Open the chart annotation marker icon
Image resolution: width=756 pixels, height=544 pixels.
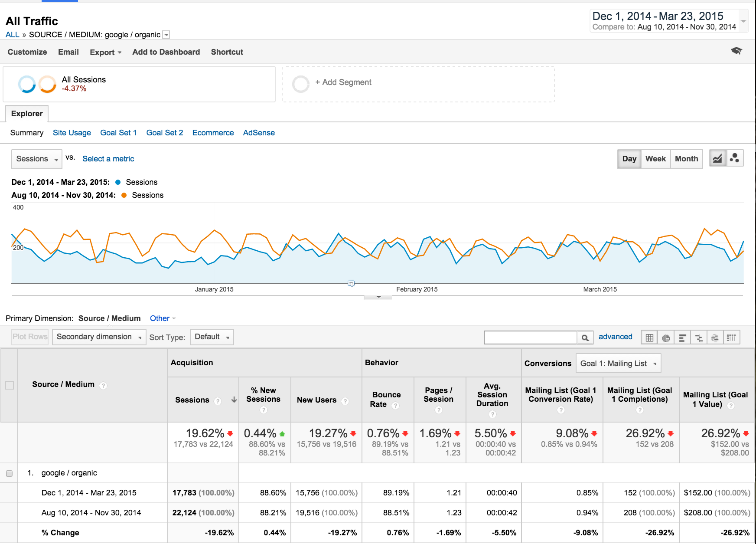351,284
